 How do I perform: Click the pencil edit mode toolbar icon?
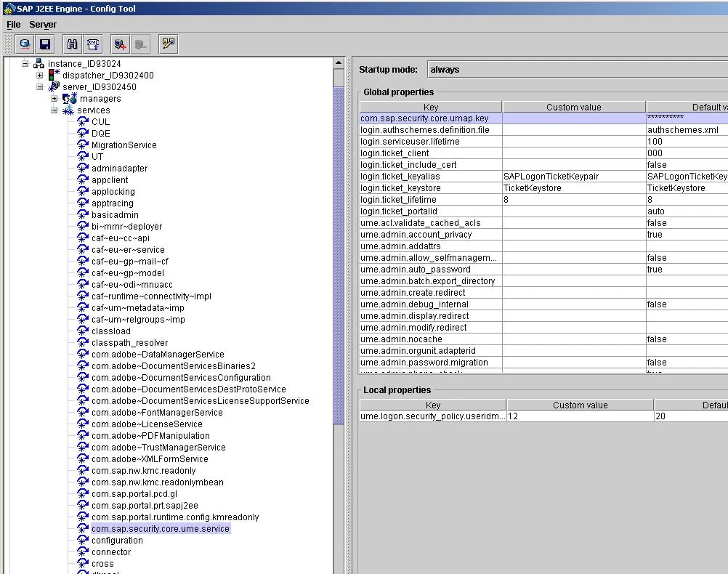click(x=169, y=44)
